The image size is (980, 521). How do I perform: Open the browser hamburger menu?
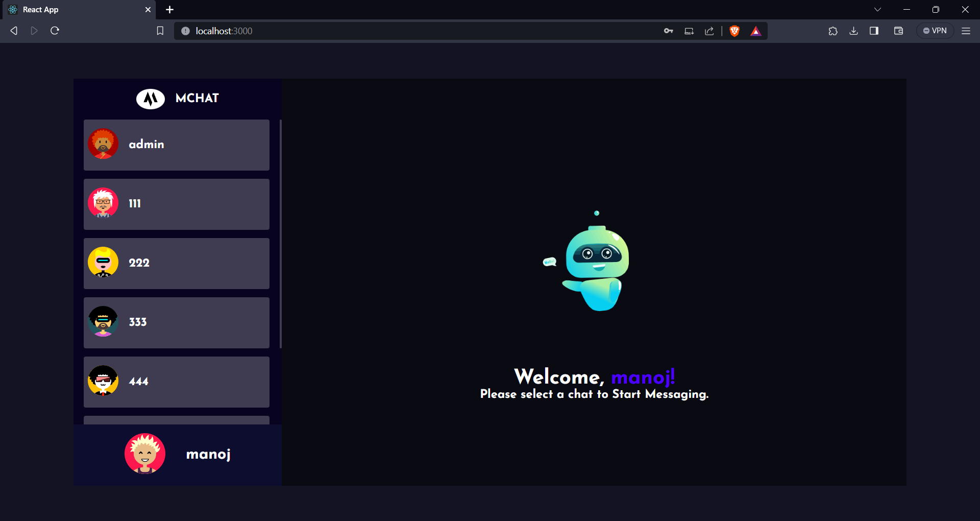point(966,31)
